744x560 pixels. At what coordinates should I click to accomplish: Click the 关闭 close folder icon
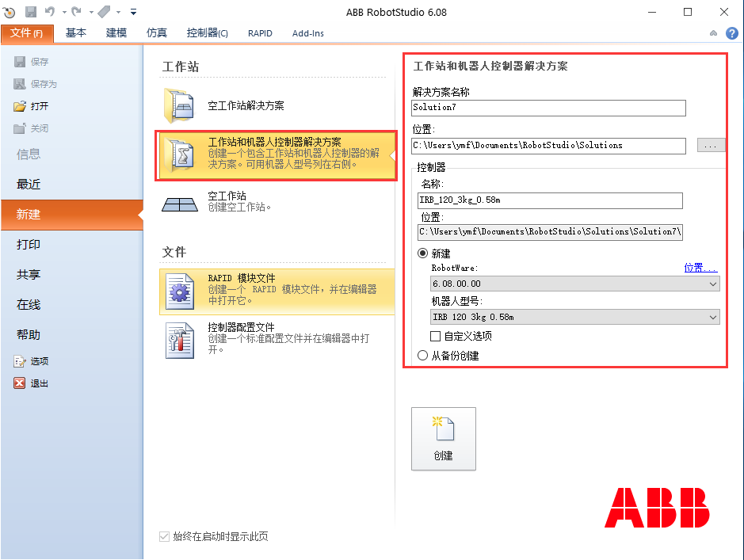coord(20,128)
